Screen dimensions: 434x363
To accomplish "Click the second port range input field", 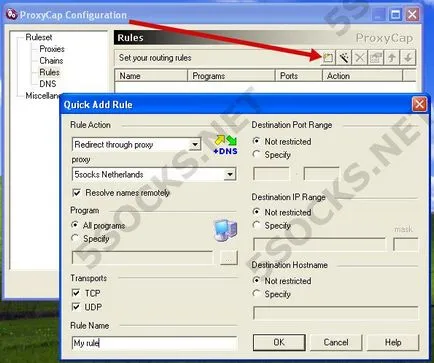I will coord(322,174).
